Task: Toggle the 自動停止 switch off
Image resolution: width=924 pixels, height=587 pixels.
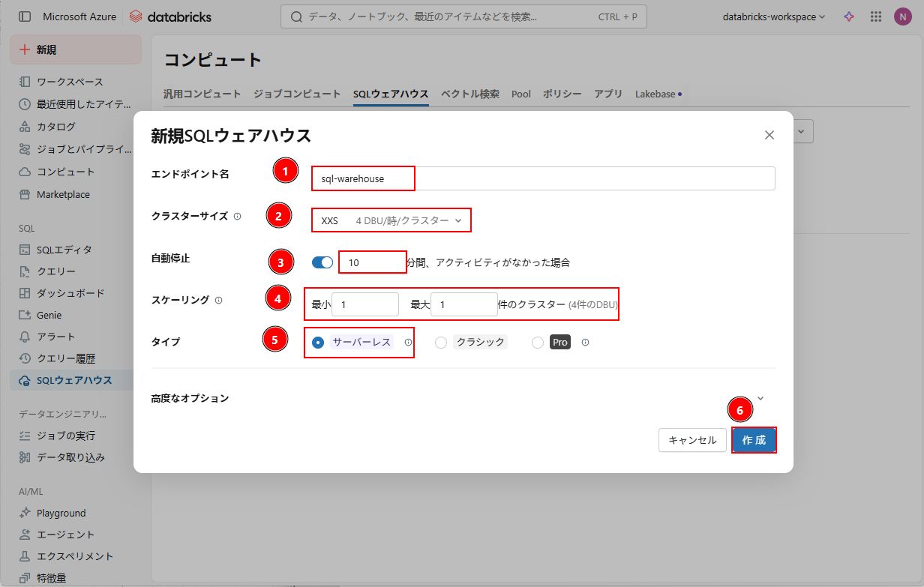Action: pyautogui.click(x=322, y=262)
